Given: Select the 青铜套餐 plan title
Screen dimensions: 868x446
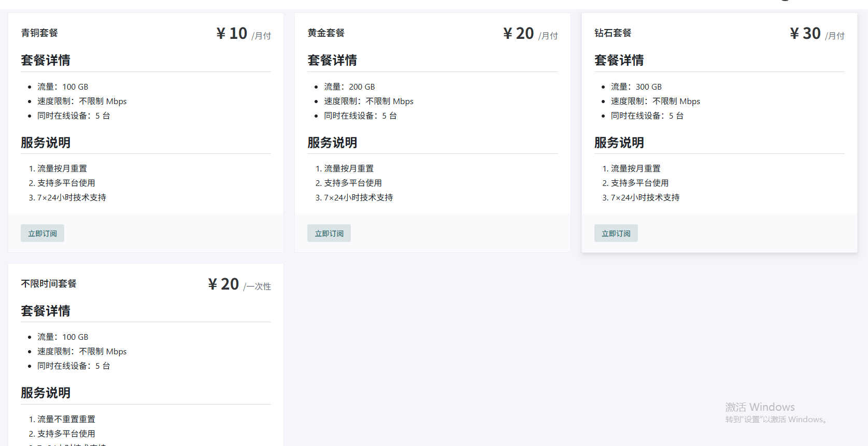Looking at the screenshot, I should tap(39, 33).
